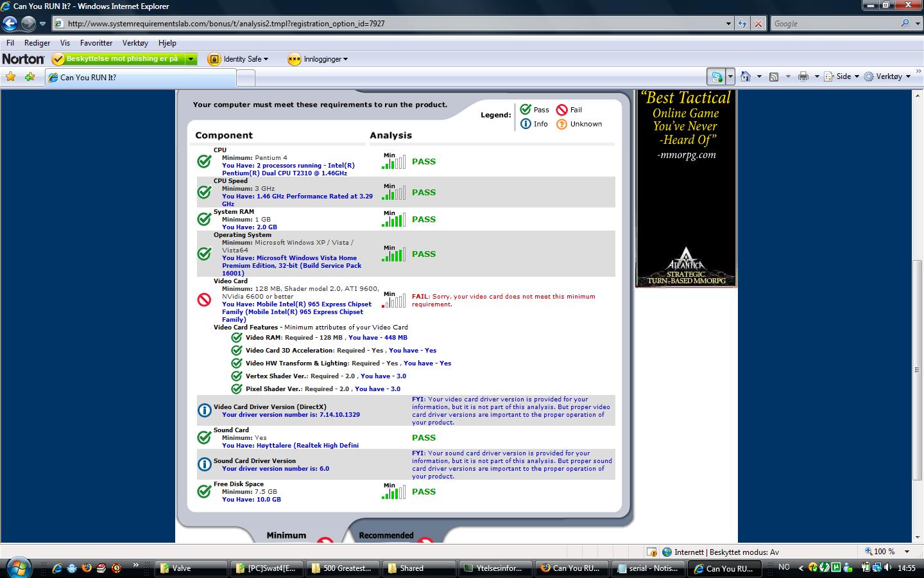Go to the Home page icon
This screenshot has width=924, height=578.
tap(745, 76)
